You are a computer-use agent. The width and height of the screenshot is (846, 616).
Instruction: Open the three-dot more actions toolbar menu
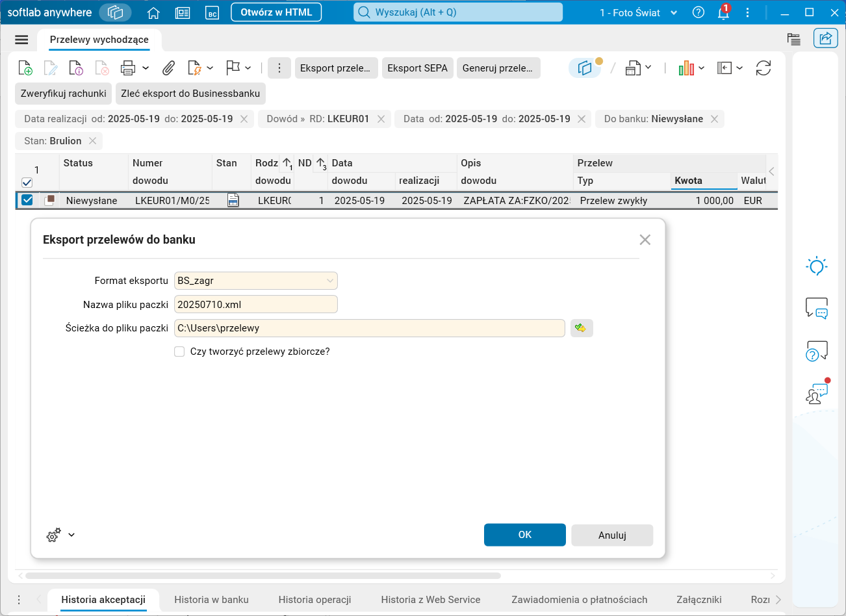(279, 68)
